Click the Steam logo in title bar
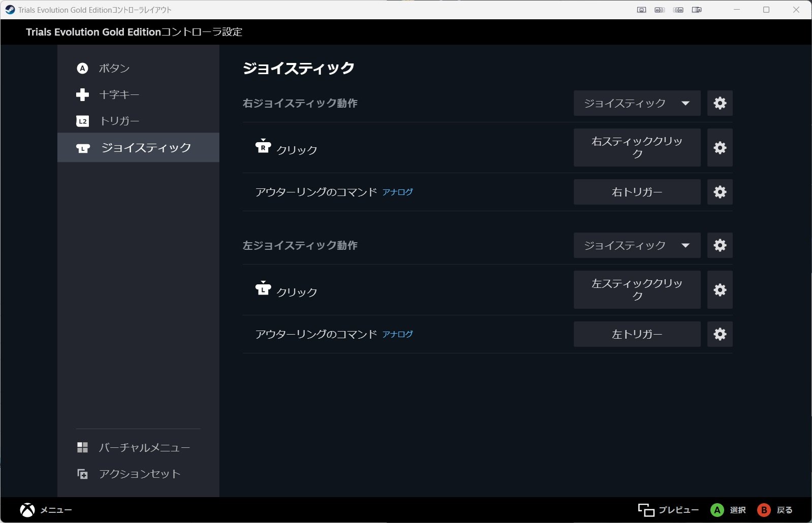 click(10, 10)
